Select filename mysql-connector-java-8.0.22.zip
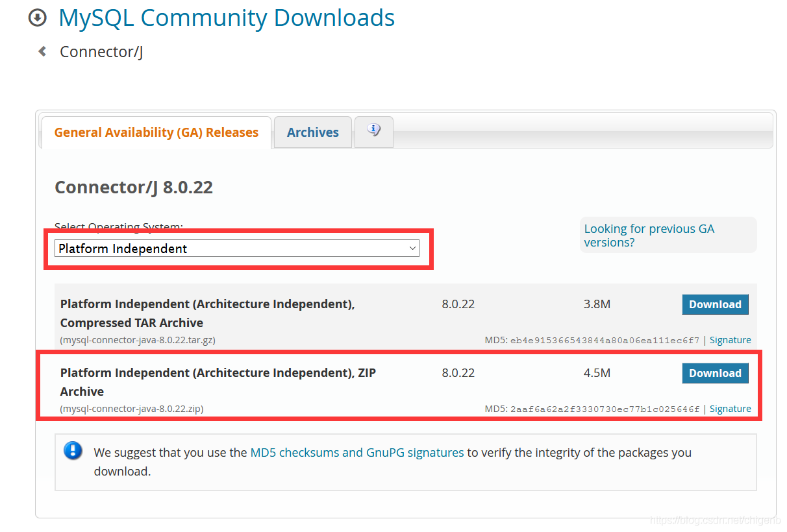 (132, 409)
